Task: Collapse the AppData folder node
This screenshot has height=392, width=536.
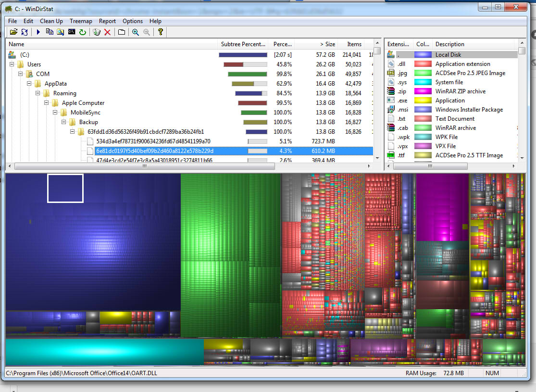Action: (x=29, y=84)
